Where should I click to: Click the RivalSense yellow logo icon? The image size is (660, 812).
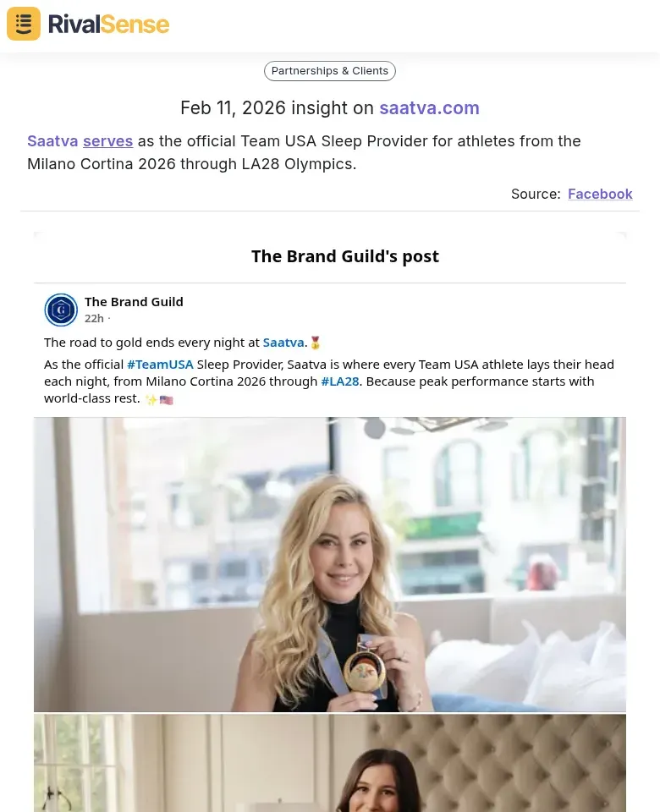(x=24, y=24)
